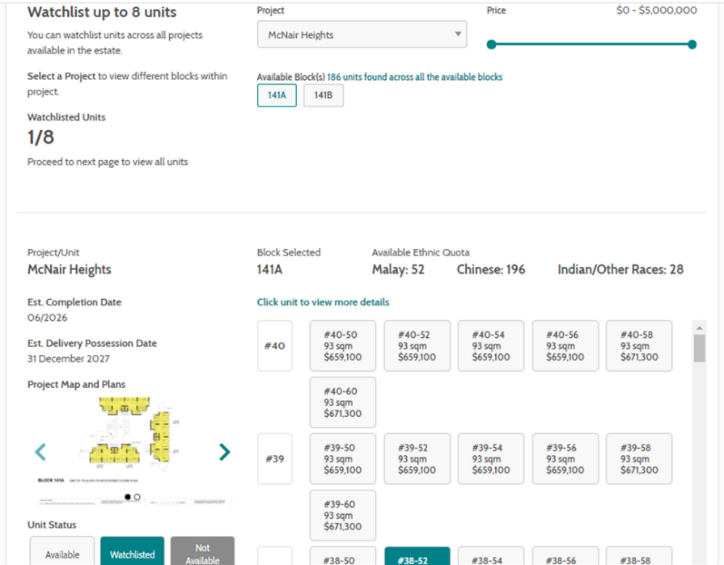
Task: Click the unit list scrollbar thumb
Action: (700, 349)
